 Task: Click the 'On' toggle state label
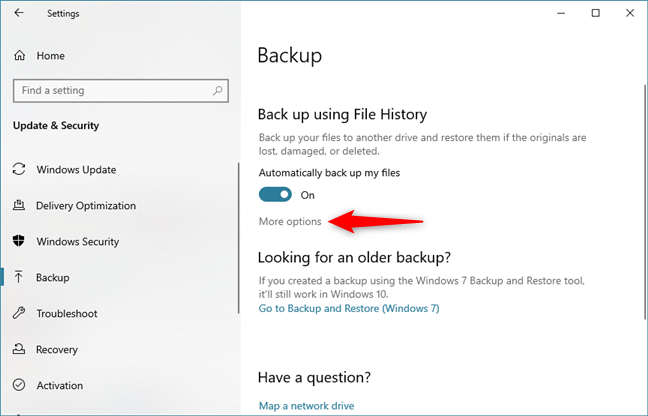click(x=307, y=195)
